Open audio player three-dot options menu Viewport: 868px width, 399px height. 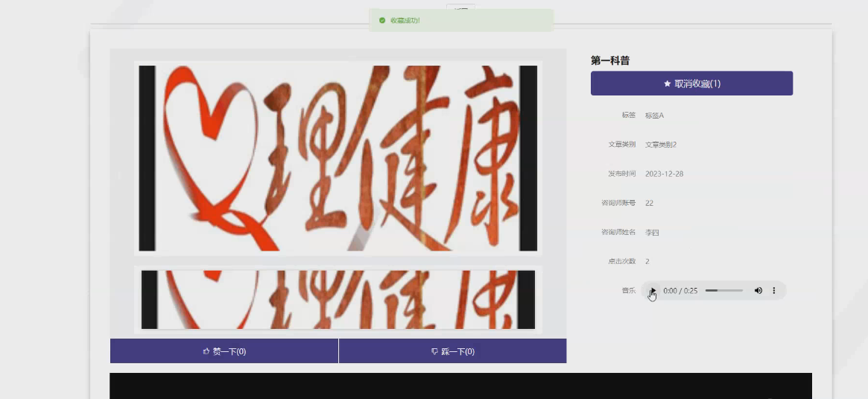click(x=774, y=290)
